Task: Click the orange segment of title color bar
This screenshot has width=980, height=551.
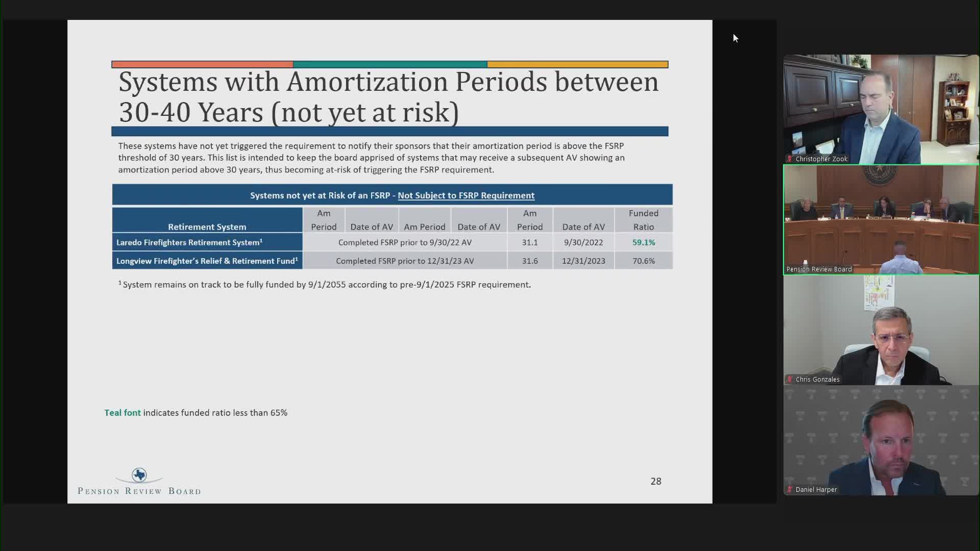Action: 202,64
